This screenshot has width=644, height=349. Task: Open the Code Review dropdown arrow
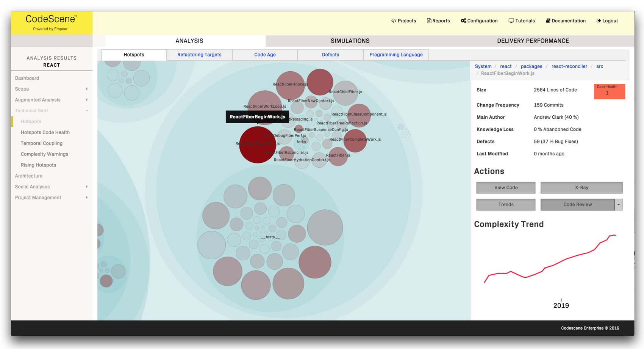click(x=619, y=204)
